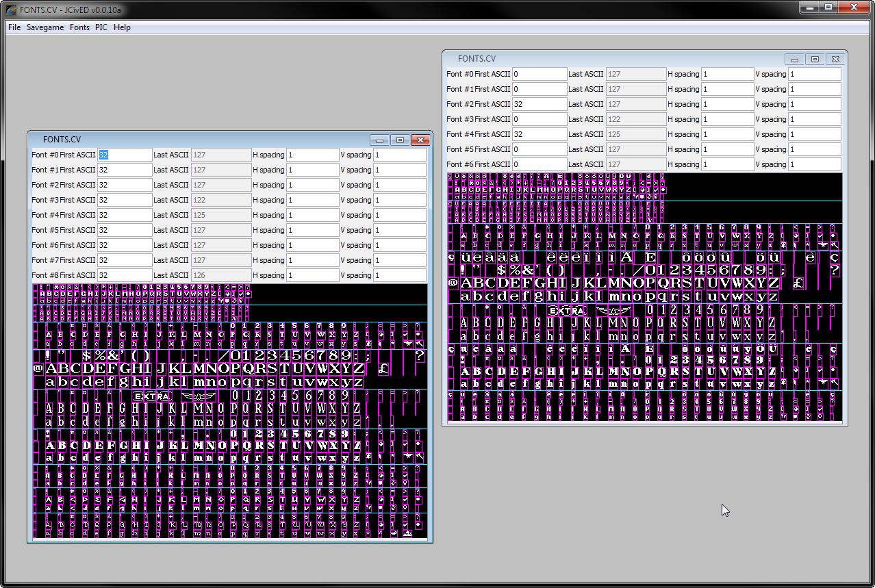Click Font #8 V spacing field
Image resolution: width=875 pixels, height=588 pixels.
coord(399,275)
